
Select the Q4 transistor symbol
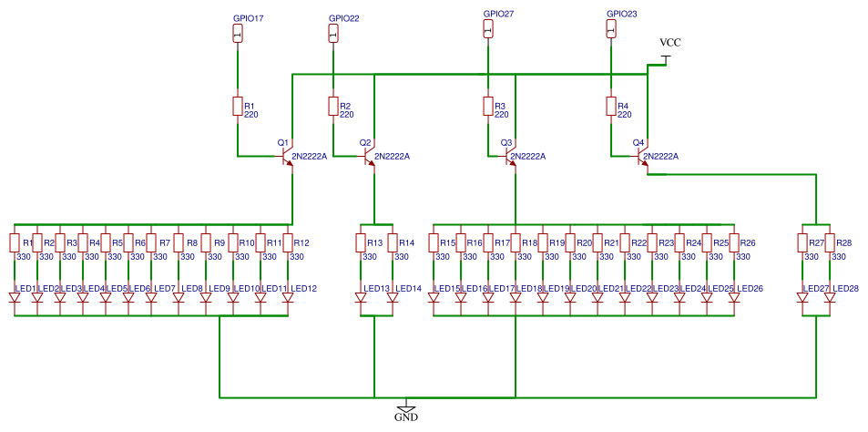tap(643, 157)
